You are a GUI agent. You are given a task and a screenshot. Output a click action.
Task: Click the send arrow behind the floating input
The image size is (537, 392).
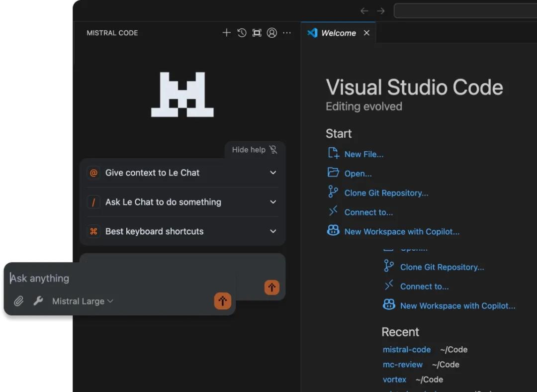(x=272, y=287)
